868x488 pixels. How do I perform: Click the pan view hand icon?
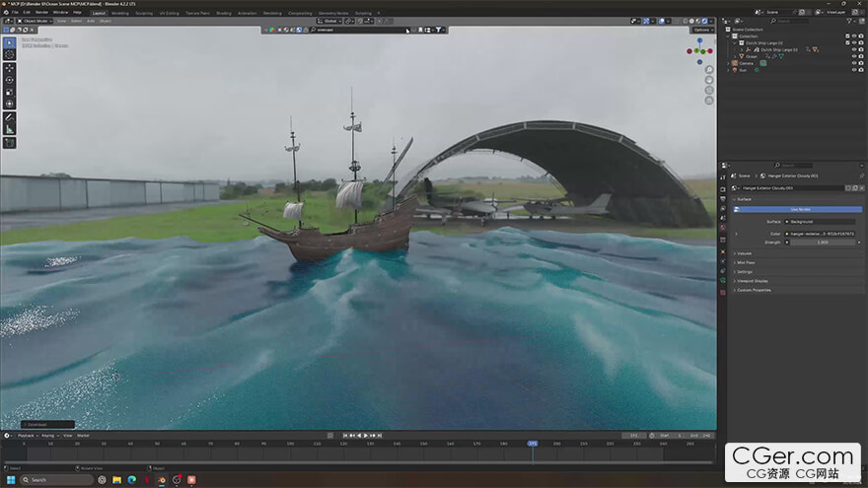click(x=709, y=80)
